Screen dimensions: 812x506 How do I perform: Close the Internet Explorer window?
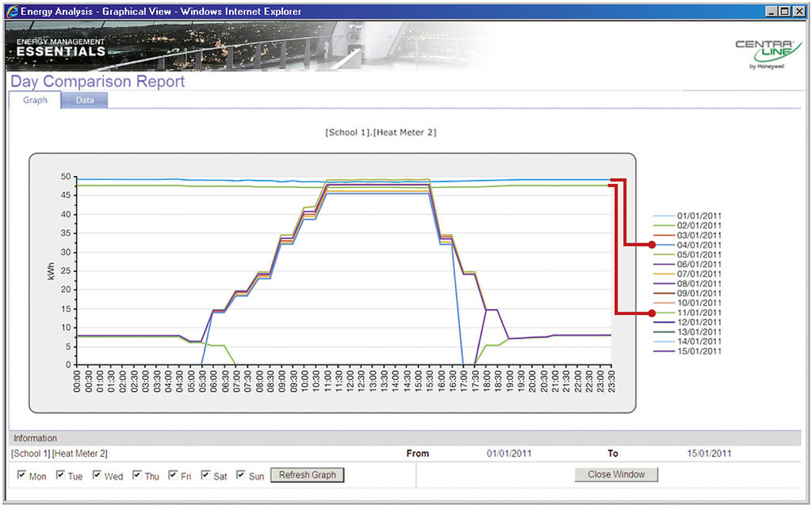(x=799, y=11)
